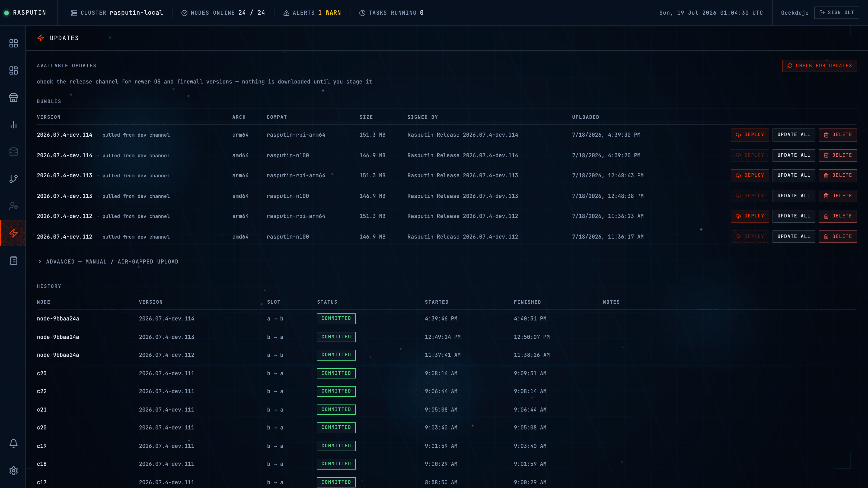Click size 146.9 MB for dev.113 amd64
The image size is (868, 488).
point(372,196)
